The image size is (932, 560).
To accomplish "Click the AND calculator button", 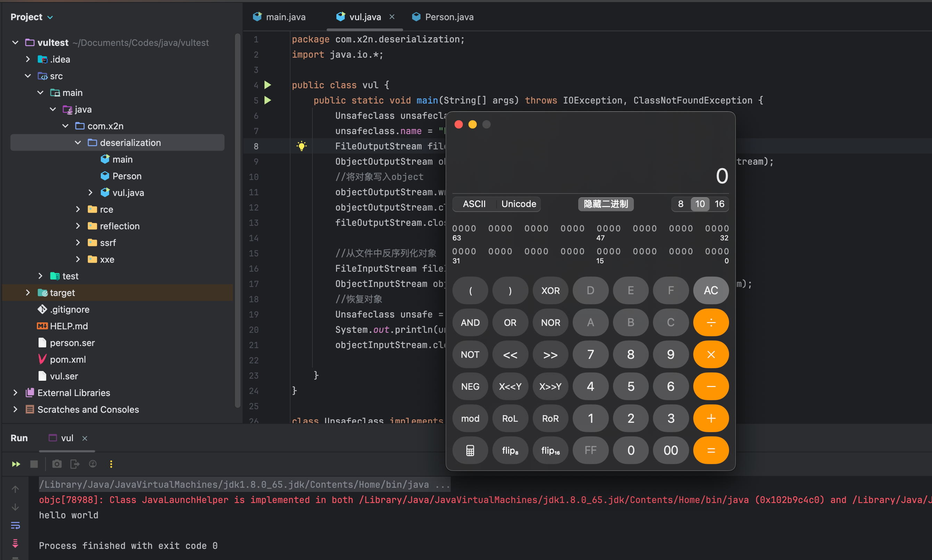I will (x=470, y=322).
